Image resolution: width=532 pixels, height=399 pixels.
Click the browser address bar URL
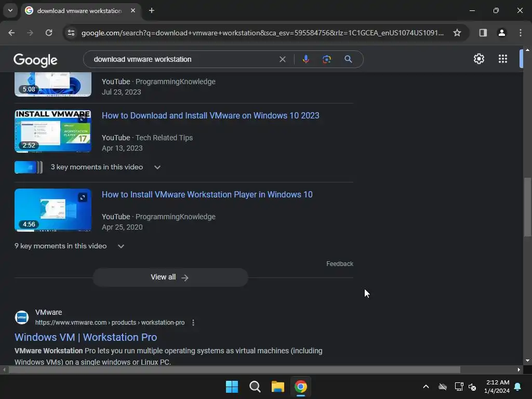click(262, 33)
